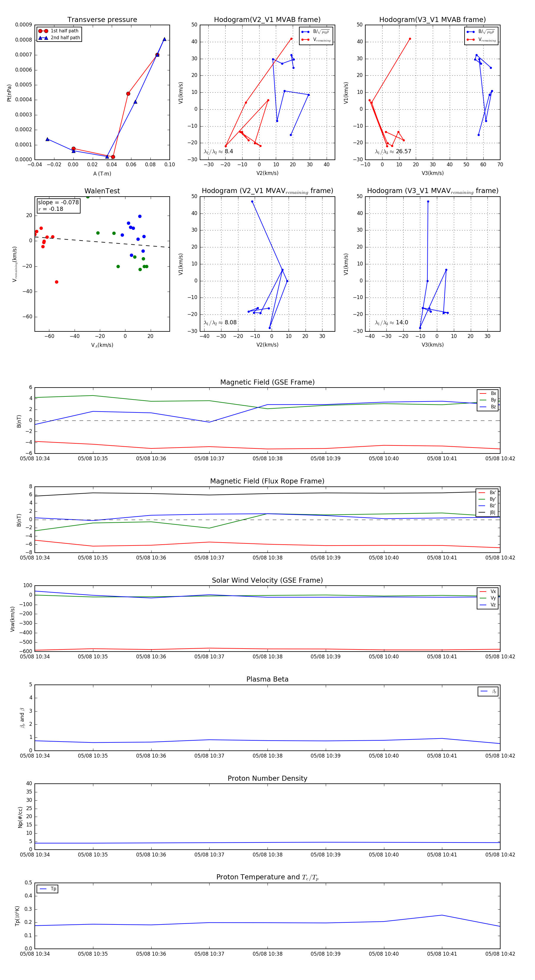Select the By' legend entry in Flux Rope plot

click(x=487, y=499)
